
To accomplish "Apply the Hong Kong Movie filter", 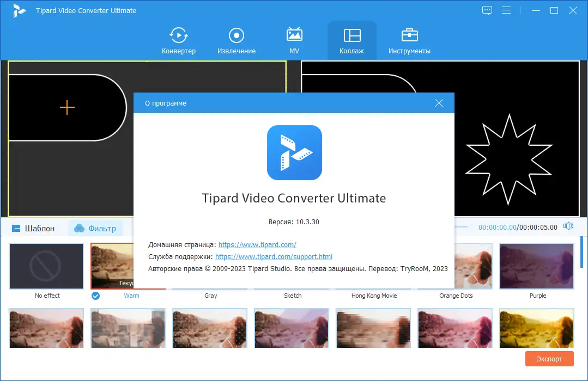I will pos(373,296).
